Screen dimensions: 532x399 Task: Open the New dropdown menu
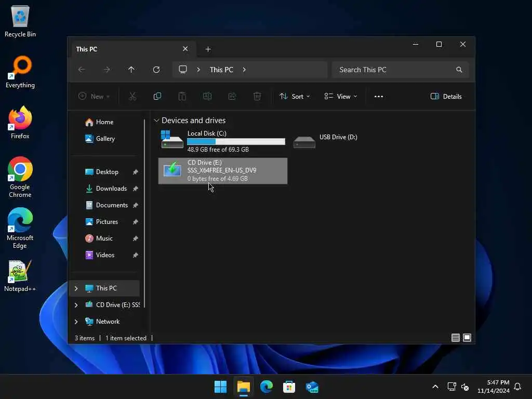[x=94, y=96]
